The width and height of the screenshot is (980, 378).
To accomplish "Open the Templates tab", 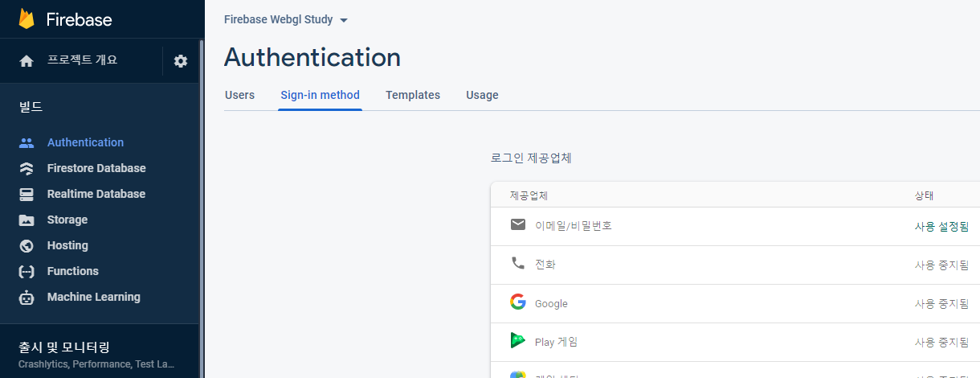I will tap(413, 95).
